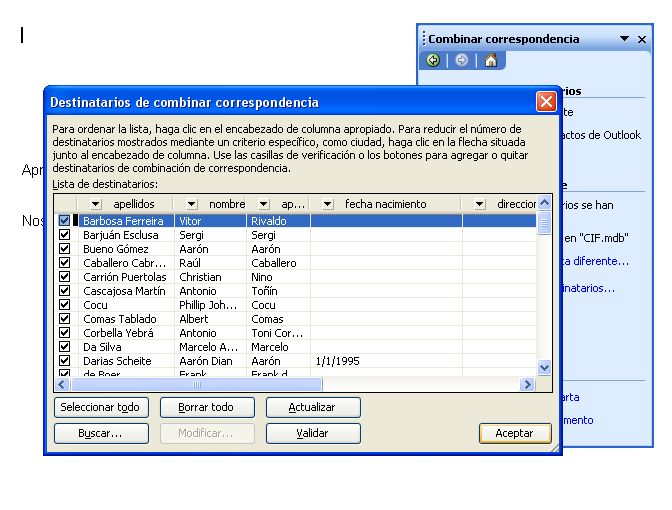
Task: Click the Home icon in task pane
Action: (490, 60)
